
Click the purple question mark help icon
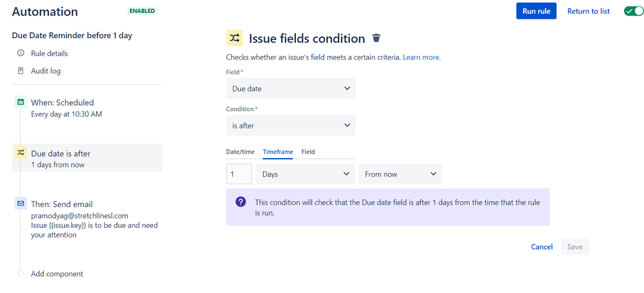pyautogui.click(x=240, y=202)
